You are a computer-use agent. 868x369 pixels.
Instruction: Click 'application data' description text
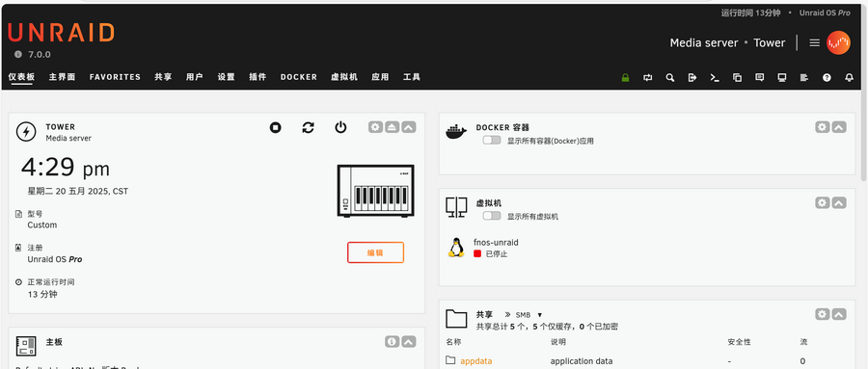(x=582, y=361)
